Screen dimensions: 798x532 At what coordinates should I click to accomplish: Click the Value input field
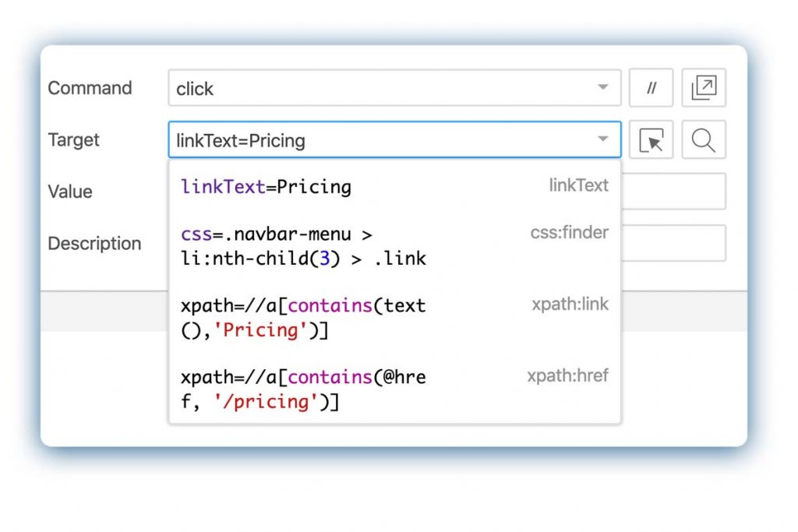coord(673,192)
